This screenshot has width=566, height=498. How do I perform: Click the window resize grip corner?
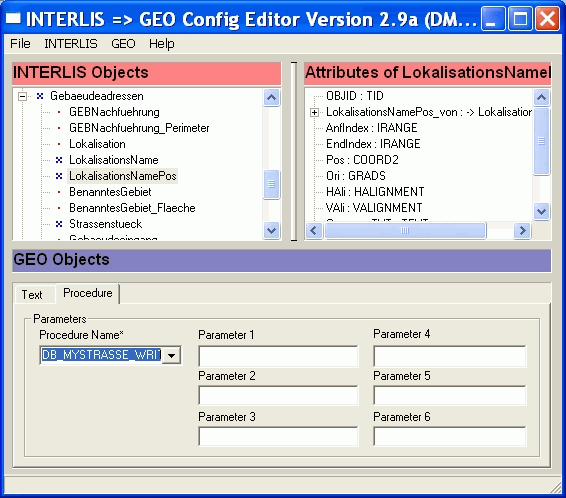(x=556, y=488)
